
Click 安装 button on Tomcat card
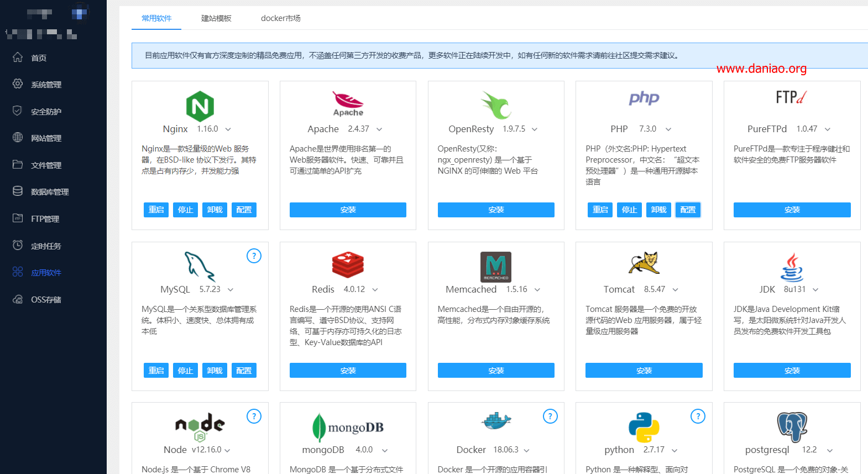coord(644,371)
